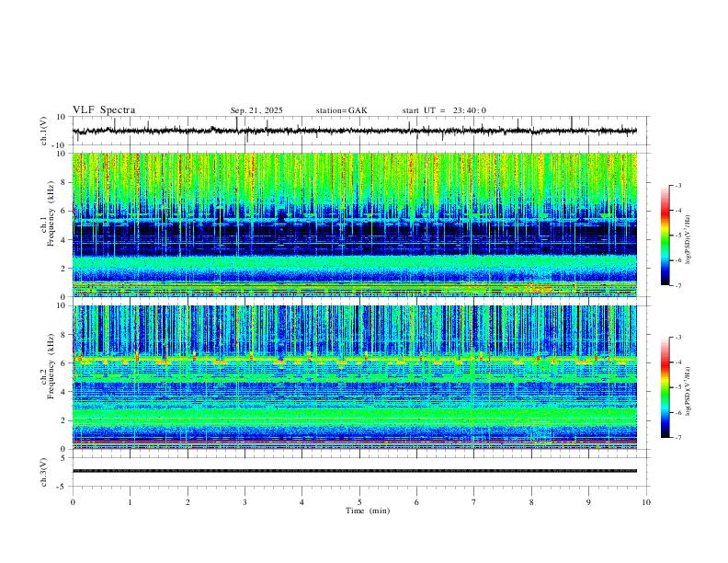Click the upper color bar '-3' label
This screenshot has width=728, height=563.
(677, 185)
